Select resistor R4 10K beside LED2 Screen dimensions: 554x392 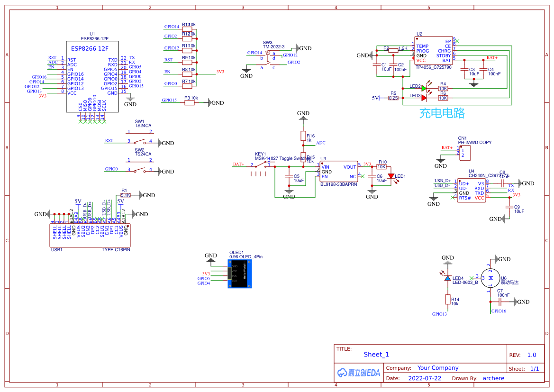[x=443, y=88]
